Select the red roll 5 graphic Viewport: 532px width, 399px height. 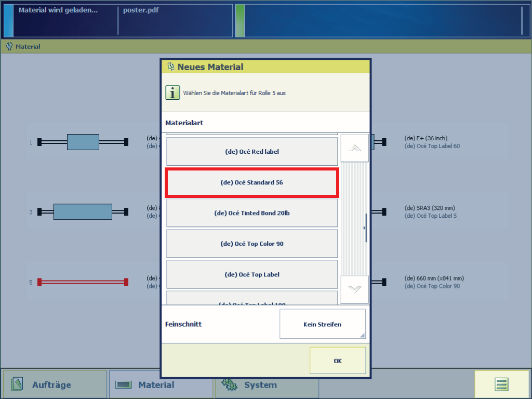coord(83,282)
